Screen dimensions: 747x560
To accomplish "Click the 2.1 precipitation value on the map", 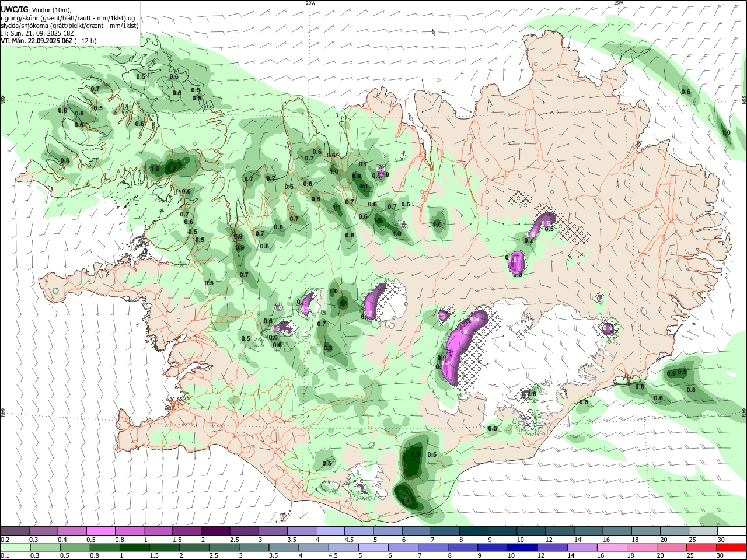I will 407,501.
